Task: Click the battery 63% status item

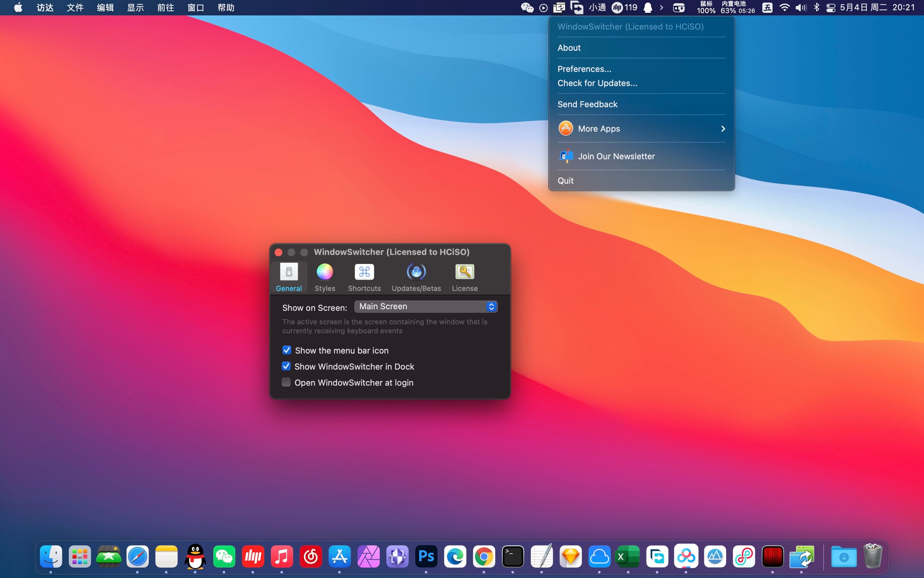Action: [737, 8]
